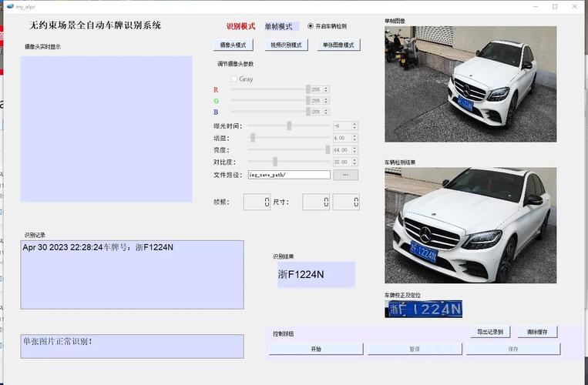This screenshot has height=385, width=588.
Task: Enable the Gray checkbox
Action: point(234,79)
